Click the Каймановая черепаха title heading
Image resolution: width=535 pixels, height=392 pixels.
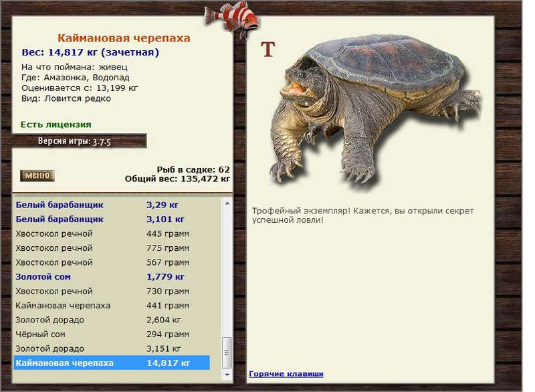click(x=124, y=38)
